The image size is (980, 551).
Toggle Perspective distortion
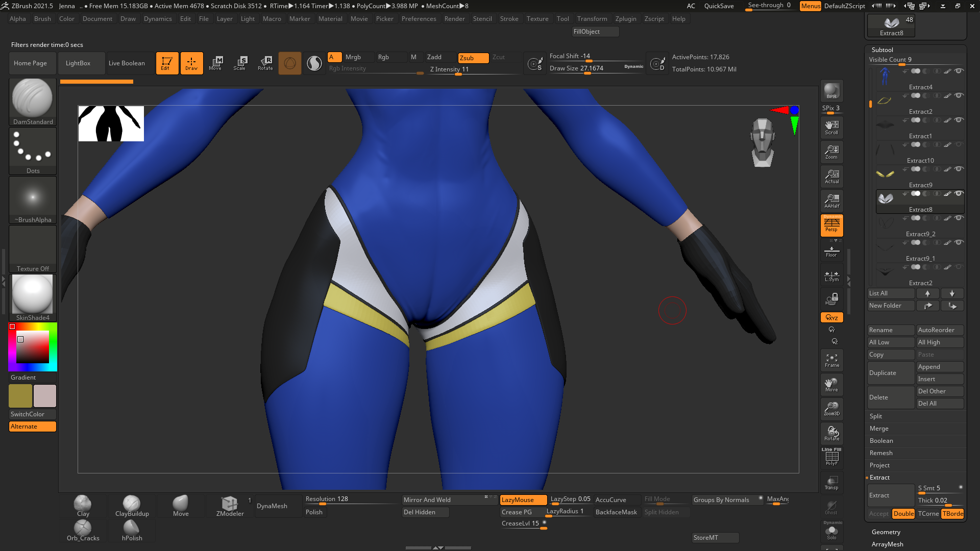click(831, 226)
